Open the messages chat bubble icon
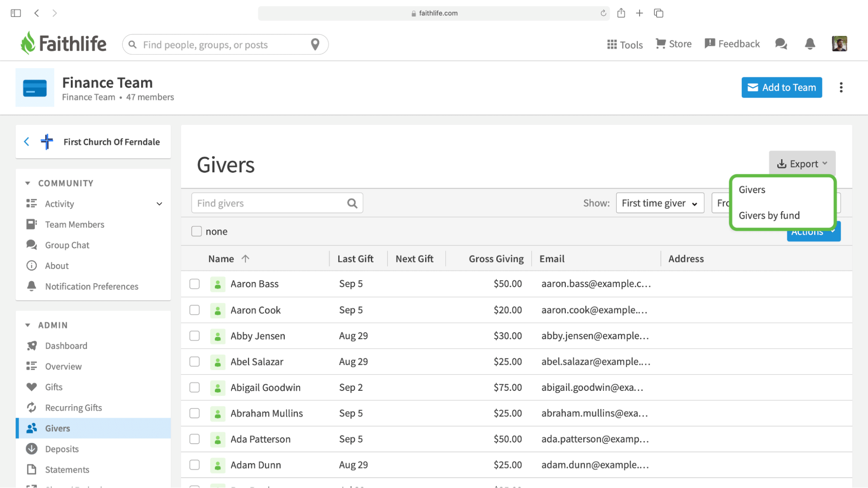The height and width of the screenshot is (488, 868). click(x=781, y=44)
